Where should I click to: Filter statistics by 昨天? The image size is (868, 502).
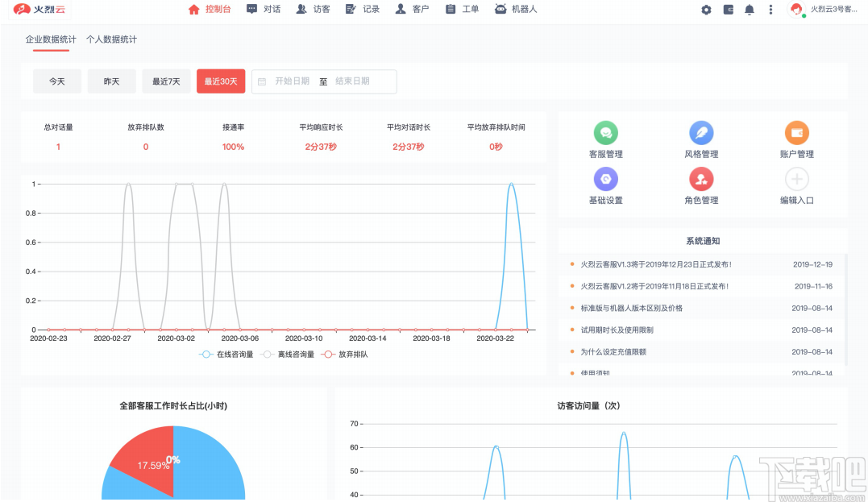coord(111,81)
